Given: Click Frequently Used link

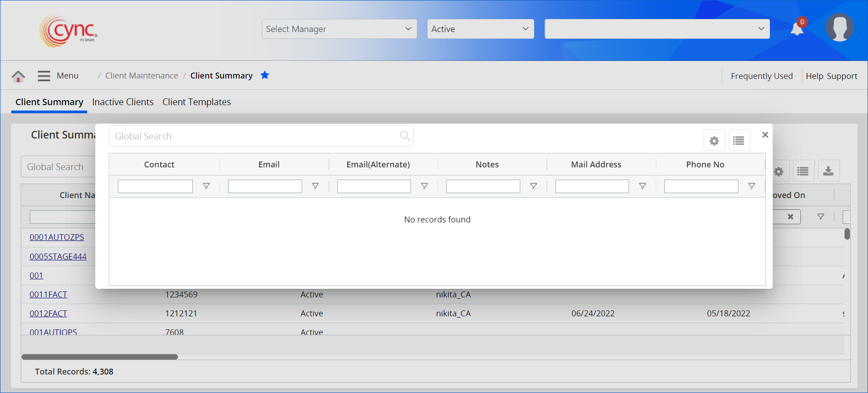Looking at the screenshot, I should coord(761,76).
